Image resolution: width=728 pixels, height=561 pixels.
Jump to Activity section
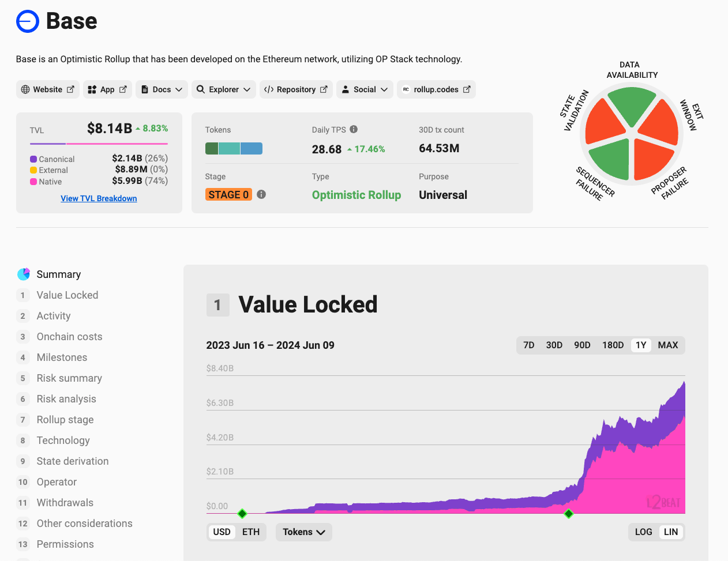tap(54, 316)
